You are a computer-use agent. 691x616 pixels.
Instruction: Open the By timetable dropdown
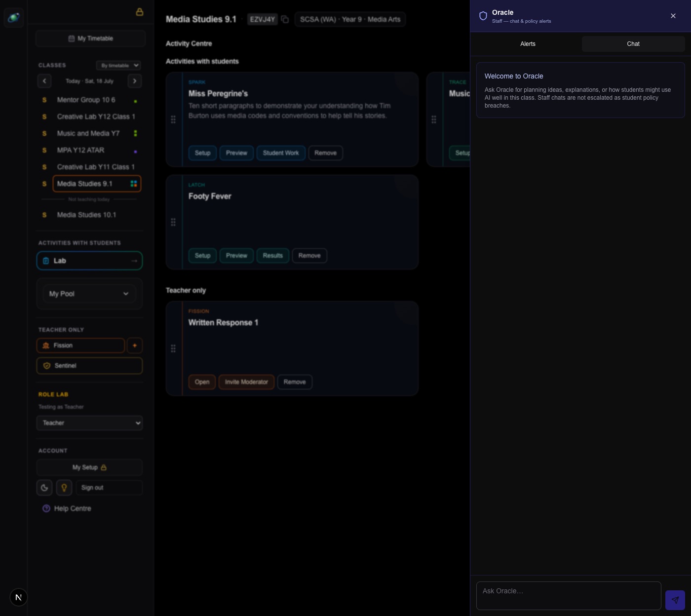pyautogui.click(x=118, y=65)
